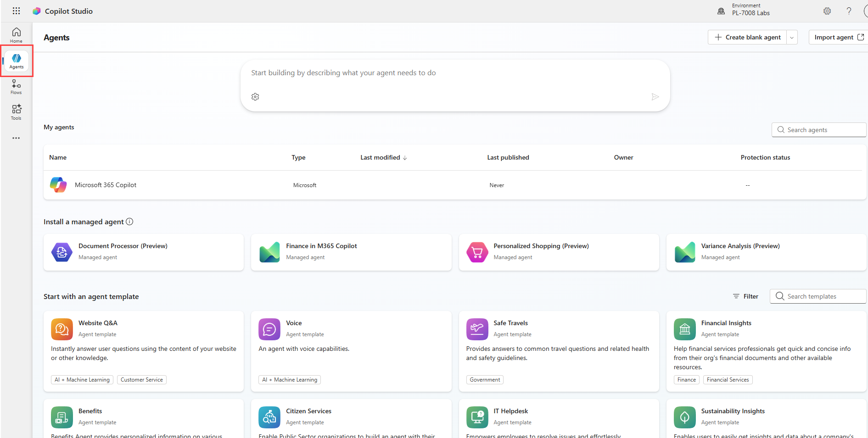Viewport: 868px width, 438px height.
Task: Open Tools from the left sidebar
Action: (16, 111)
